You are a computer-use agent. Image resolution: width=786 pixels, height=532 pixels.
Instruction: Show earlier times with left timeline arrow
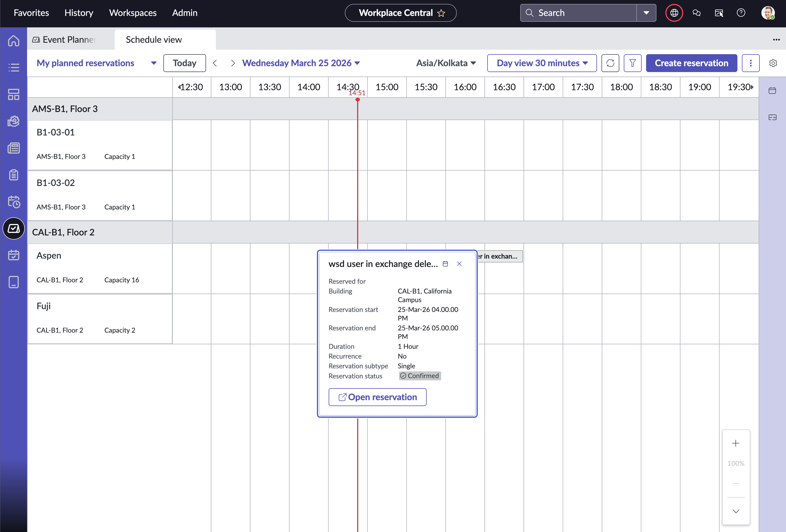(x=179, y=87)
